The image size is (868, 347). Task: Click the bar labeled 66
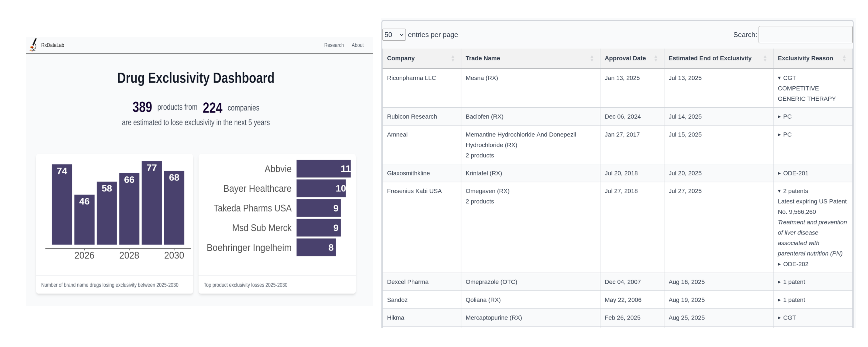coord(129,209)
